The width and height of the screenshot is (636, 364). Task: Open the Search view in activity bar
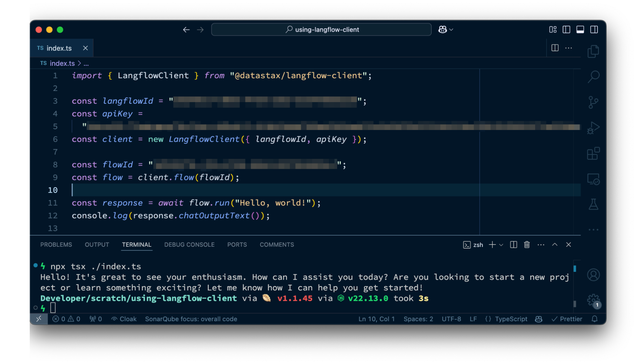pyautogui.click(x=593, y=77)
